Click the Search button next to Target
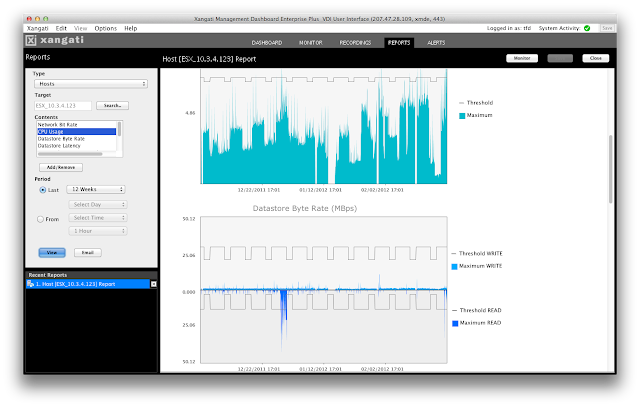Screen dimensions: 640x407 click(x=112, y=106)
